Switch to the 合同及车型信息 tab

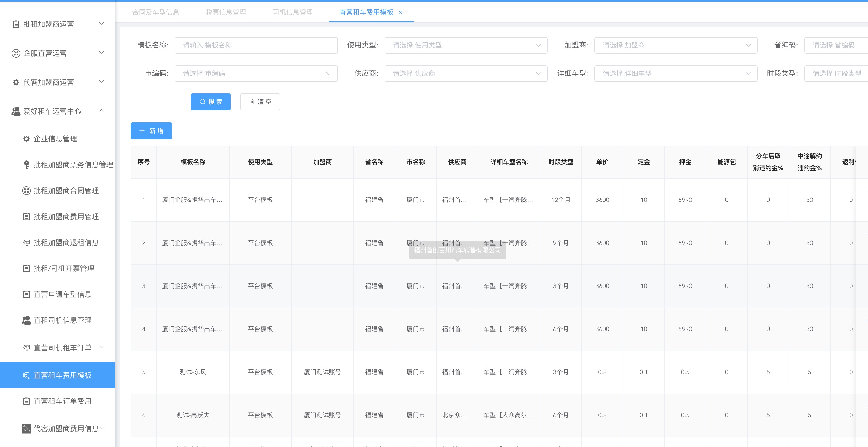pyautogui.click(x=156, y=12)
